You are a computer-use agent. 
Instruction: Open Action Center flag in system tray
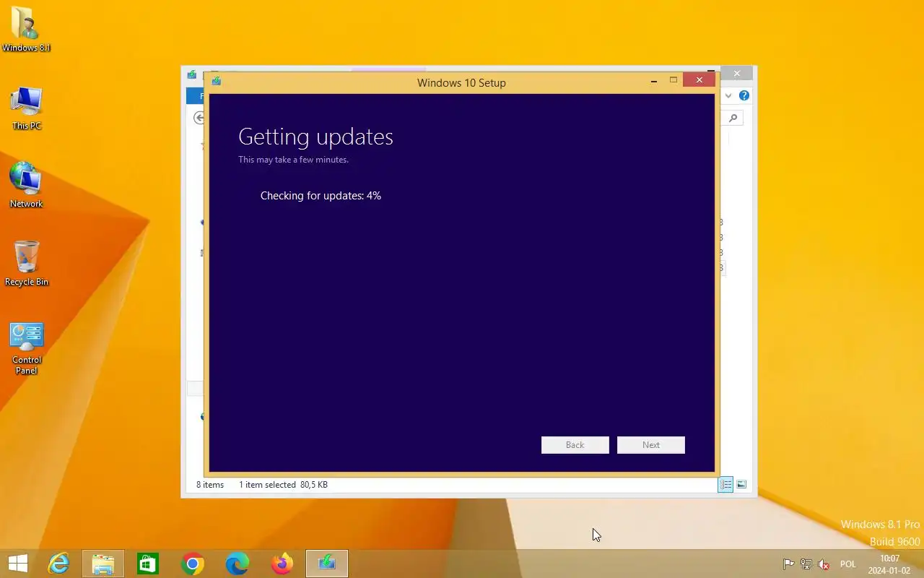point(789,564)
